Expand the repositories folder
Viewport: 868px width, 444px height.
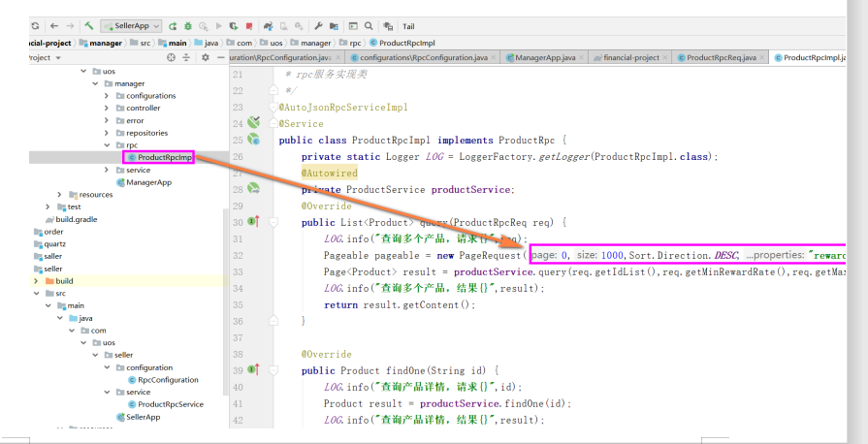(107, 133)
